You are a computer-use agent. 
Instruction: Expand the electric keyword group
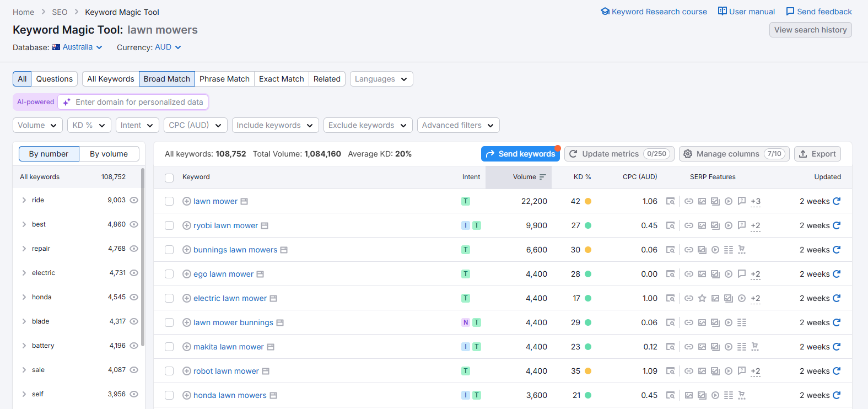coord(24,273)
